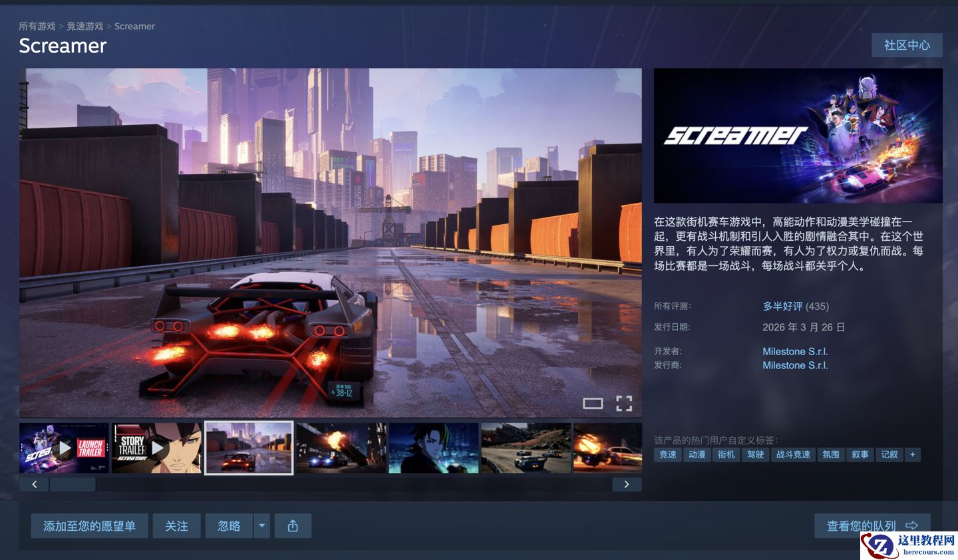Open the developer link Milestone S.r.l.

point(795,351)
